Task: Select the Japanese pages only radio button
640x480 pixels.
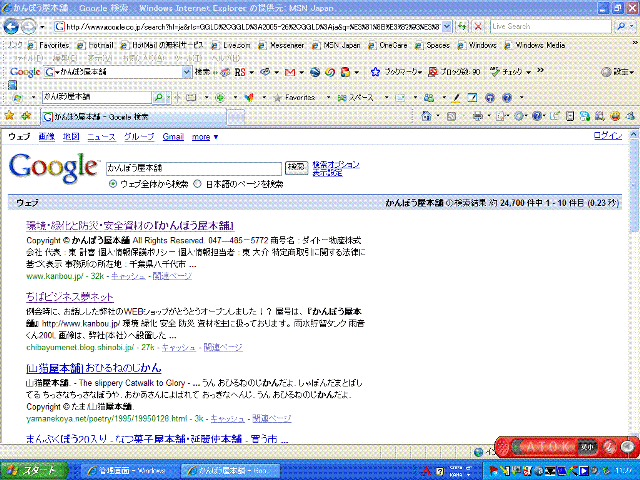Action: pyautogui.click(x=197, y=184)
